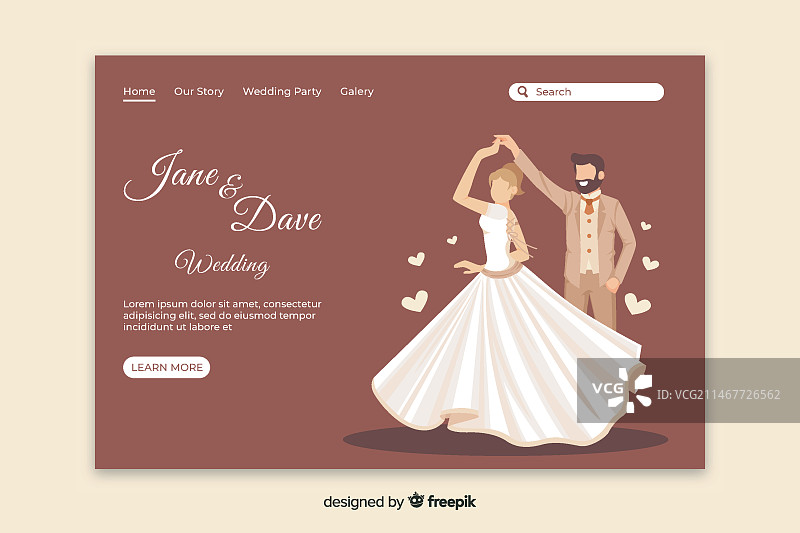This screenshot has width=800, height=533.
Task: Click the magnifying glass search icon
Action: 523,92
